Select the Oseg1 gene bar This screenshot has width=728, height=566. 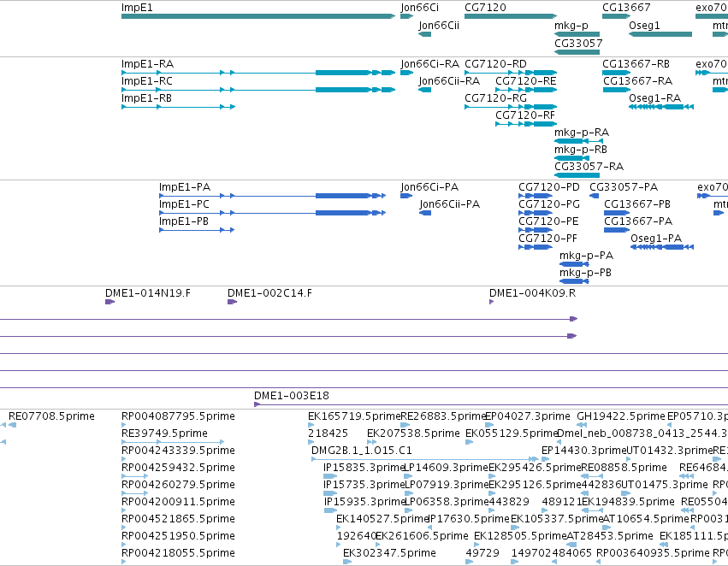(x=660, y=34)
